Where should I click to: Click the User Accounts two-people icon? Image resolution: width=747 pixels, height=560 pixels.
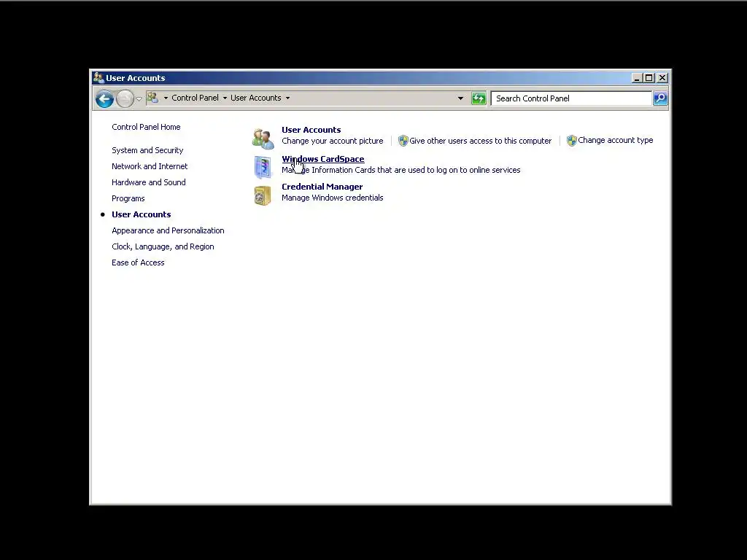(263, 139)
